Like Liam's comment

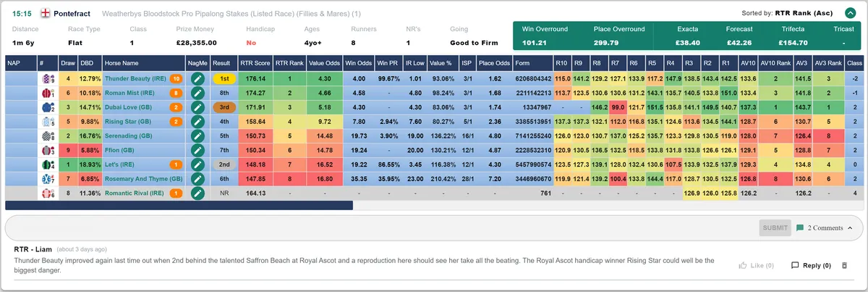[756, 266]
